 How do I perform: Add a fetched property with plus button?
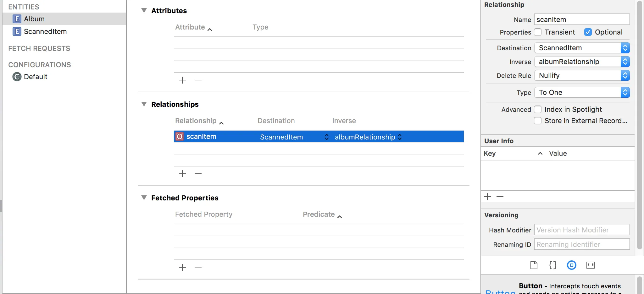point(182,267)
